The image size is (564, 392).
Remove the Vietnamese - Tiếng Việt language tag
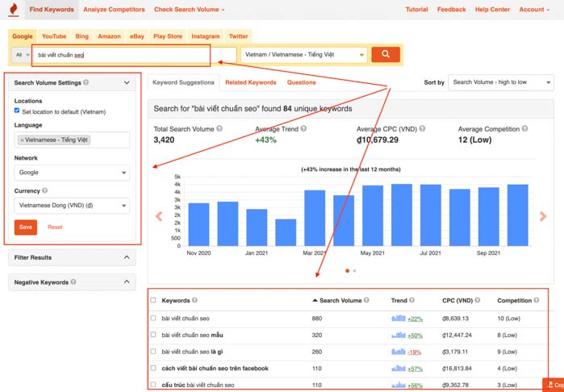pyautogui.click(x=22, y=140)
